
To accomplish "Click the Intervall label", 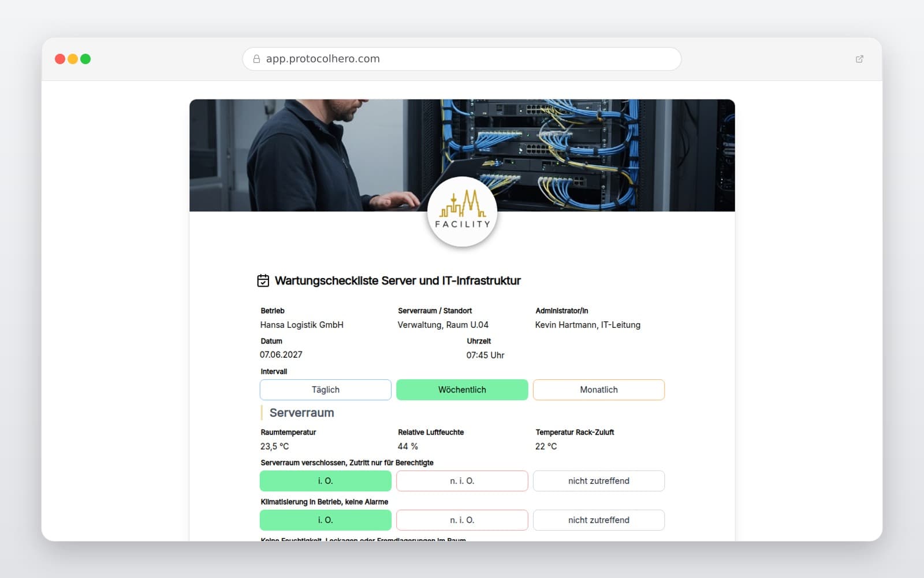I will coord(274,372).
